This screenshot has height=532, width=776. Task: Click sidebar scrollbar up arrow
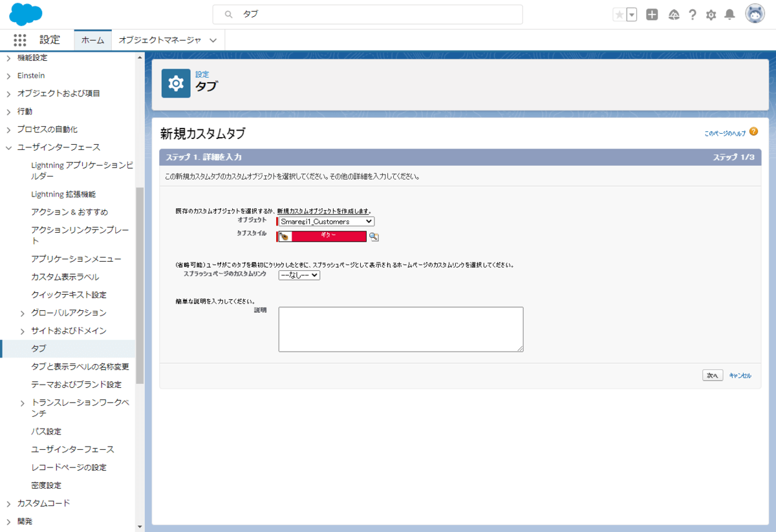click(140, 57)
